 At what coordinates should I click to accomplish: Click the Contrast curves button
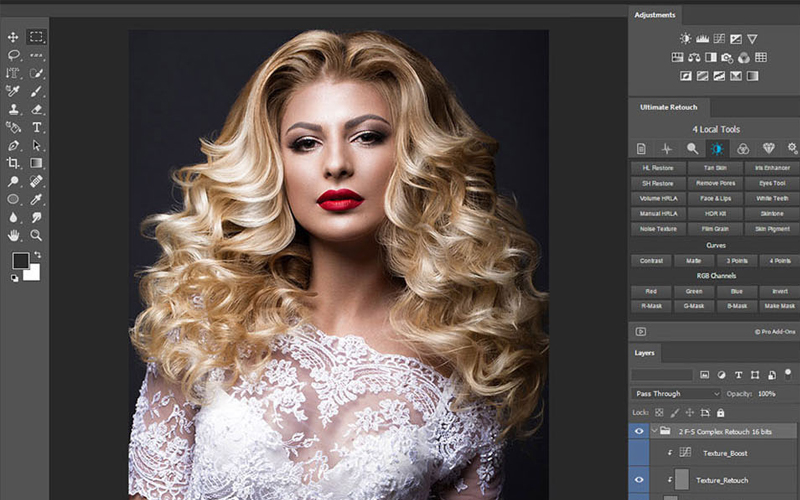point(651,261)
